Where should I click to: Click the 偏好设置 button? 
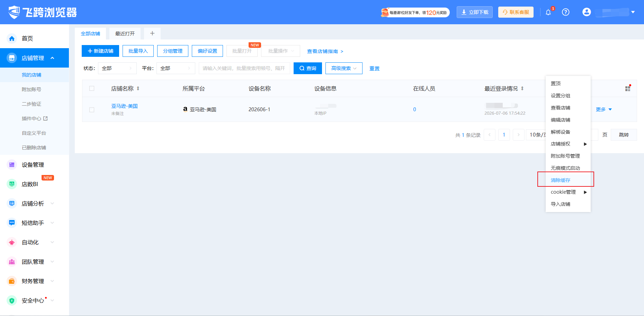[207, 51]
